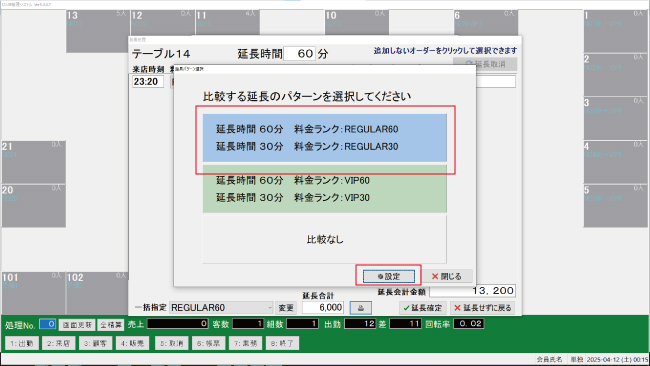This screenshot has width=650, height=366.
Task: Open the 4:販売 menu button
Action: (132, 343)
